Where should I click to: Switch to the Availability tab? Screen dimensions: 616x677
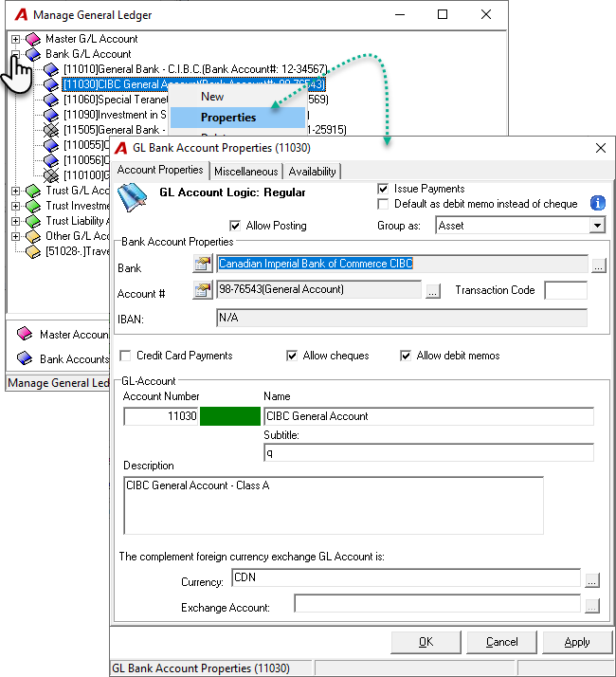click(x=312, y=172)
